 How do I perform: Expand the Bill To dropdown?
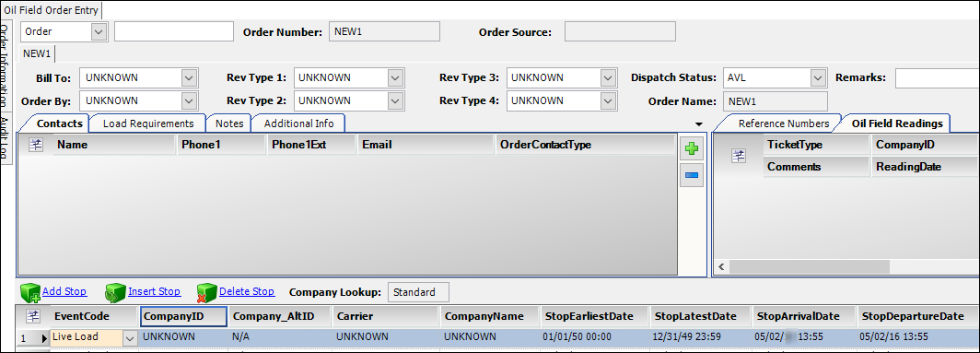point(190,77)
